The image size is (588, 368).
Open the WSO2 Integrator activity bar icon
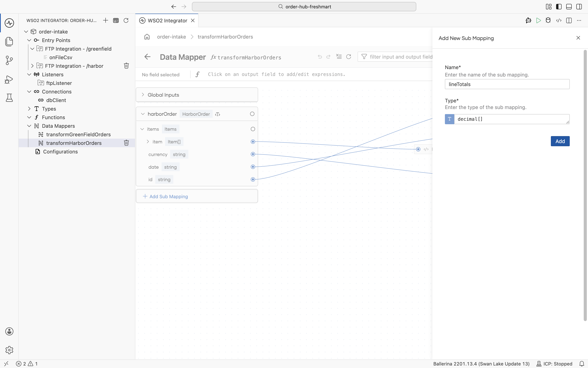(9, 23)
